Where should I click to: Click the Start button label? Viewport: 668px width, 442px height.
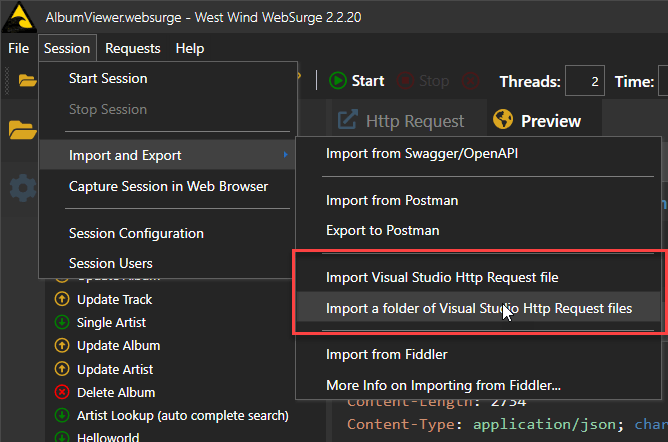pos(368,80)
